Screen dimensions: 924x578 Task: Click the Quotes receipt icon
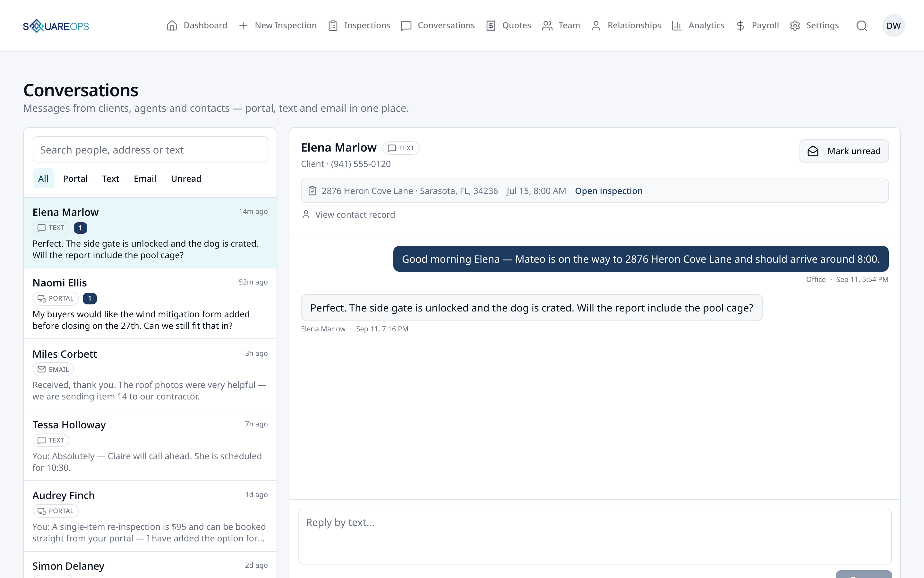491,26
